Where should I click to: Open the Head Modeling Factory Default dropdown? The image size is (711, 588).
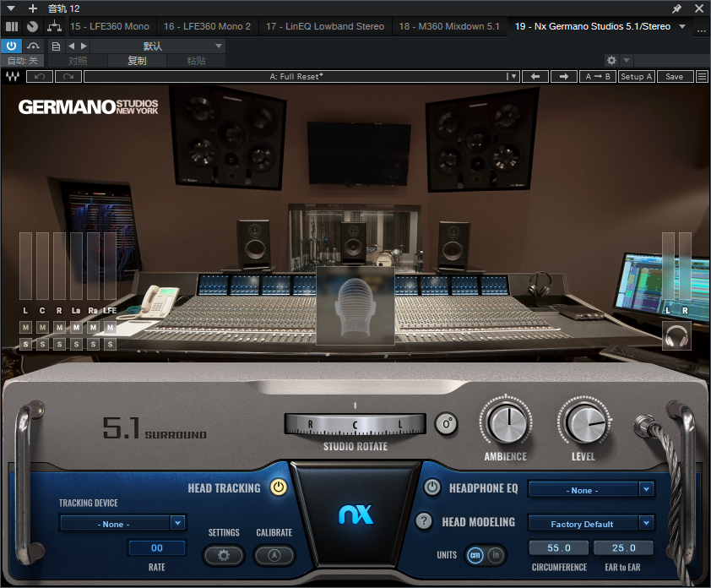(x=591, y=524)
